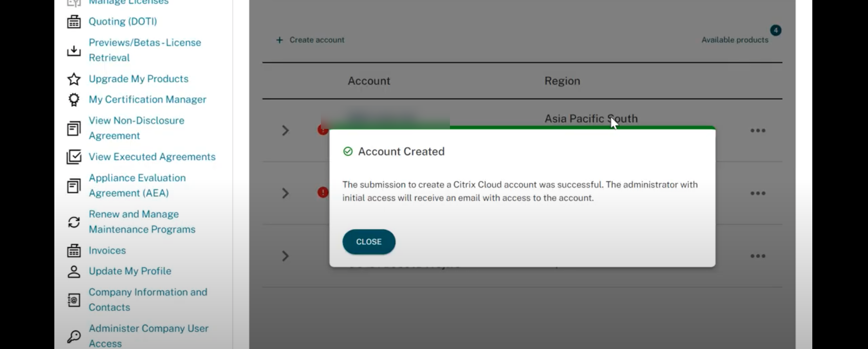Open more options for second account row
868x349 pixels.
click(x=758, y=193)
